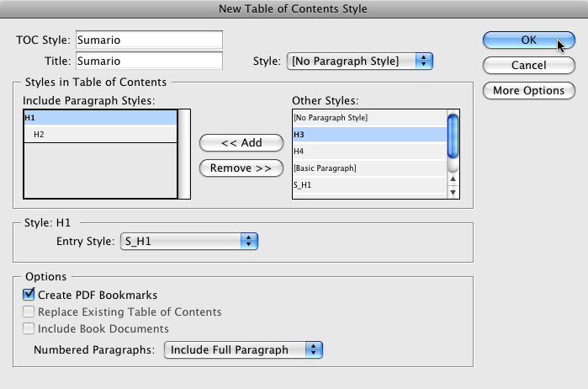This screenshot has width=588, height=389.
Task: Click the Other Styles scroll up arrow
Action: pyautogui.click(x=453, y=179)
